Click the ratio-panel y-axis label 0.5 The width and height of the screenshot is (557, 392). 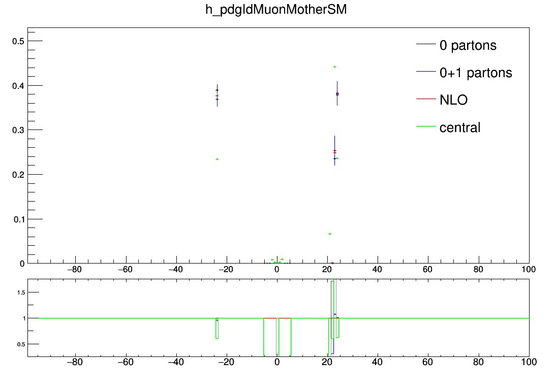pyautogui.click(x=21, y=344)
